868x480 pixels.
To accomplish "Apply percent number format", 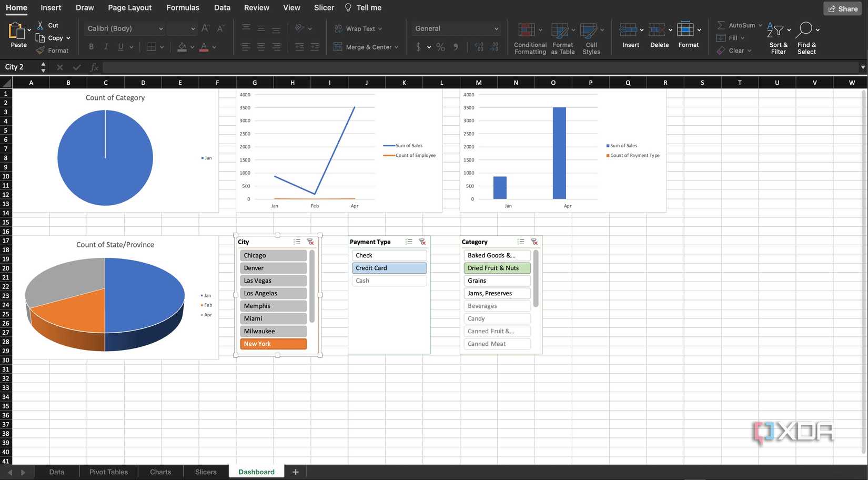I will pos(441,47).
